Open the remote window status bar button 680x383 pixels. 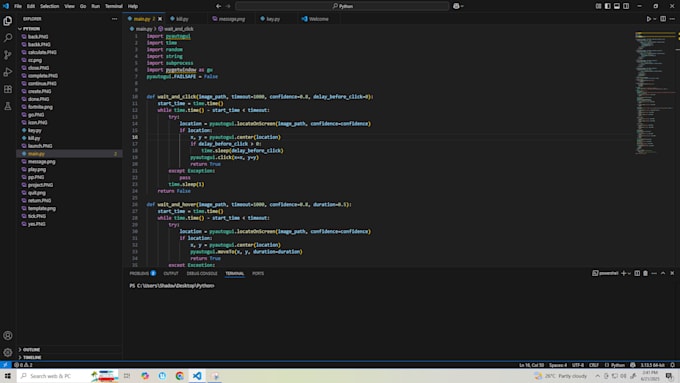coord(5,365)
